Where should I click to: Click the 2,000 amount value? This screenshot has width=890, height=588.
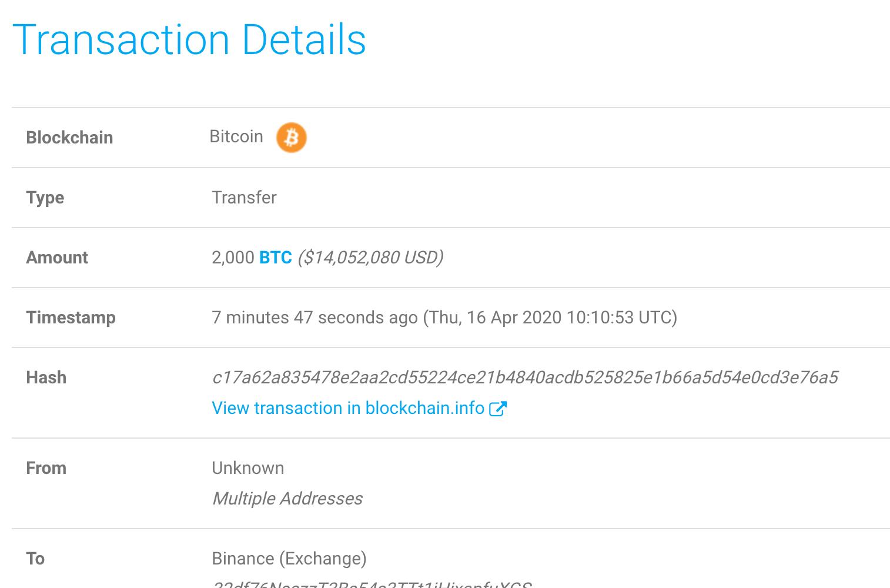[x=233, y=258]
